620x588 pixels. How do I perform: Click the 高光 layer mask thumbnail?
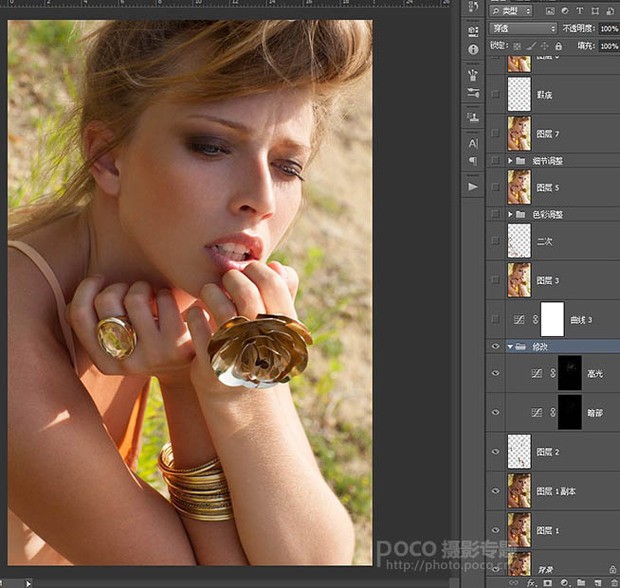pyautogui.click(x=569, y=372)
